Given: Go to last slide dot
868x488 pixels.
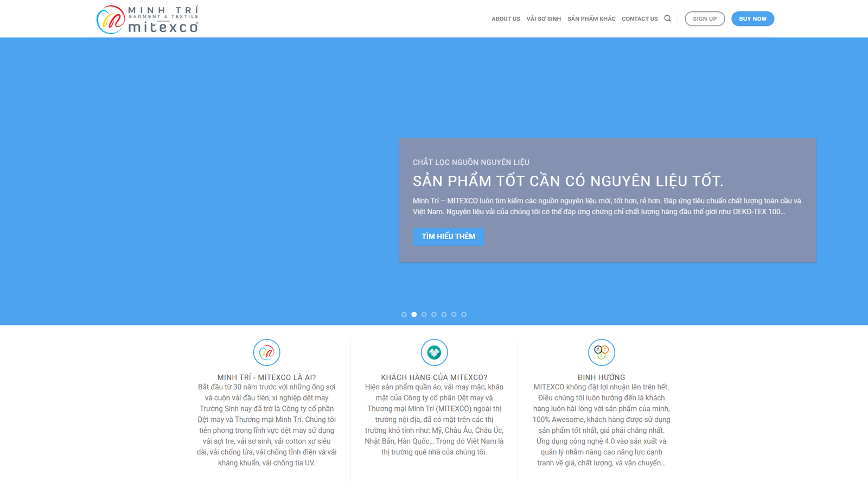Looking at the screenshot, I should (464, 314).
